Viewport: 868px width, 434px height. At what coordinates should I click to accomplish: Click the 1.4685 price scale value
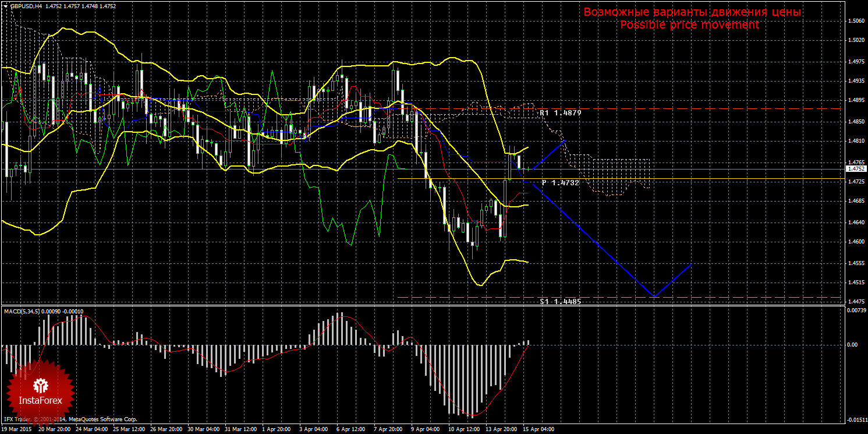pos(856,202)
